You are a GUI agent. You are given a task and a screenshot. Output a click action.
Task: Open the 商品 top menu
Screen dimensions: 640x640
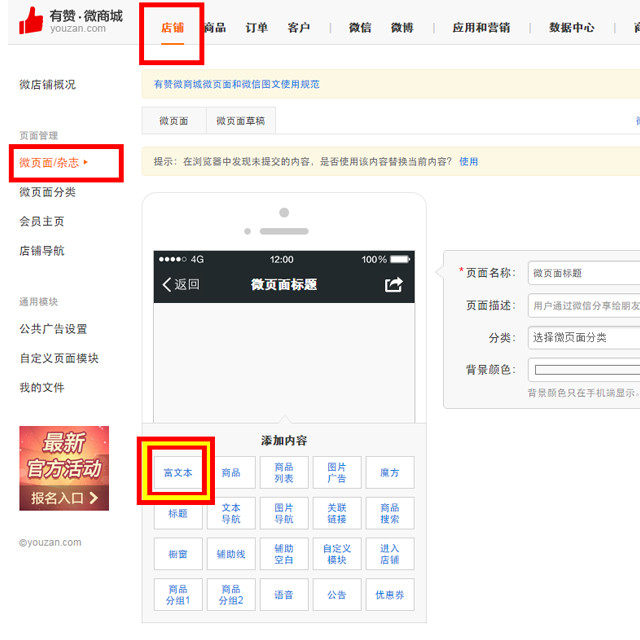(x=215, y=28)
